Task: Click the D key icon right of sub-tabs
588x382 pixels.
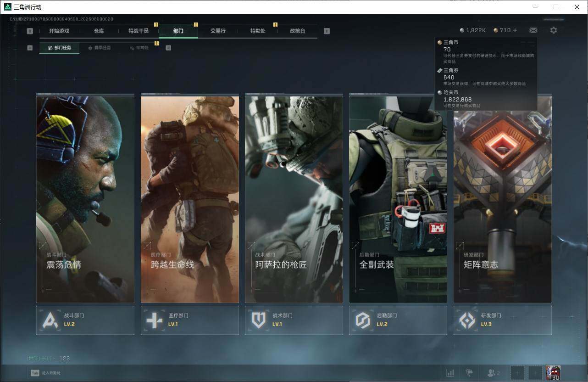Action: [168, 48]
